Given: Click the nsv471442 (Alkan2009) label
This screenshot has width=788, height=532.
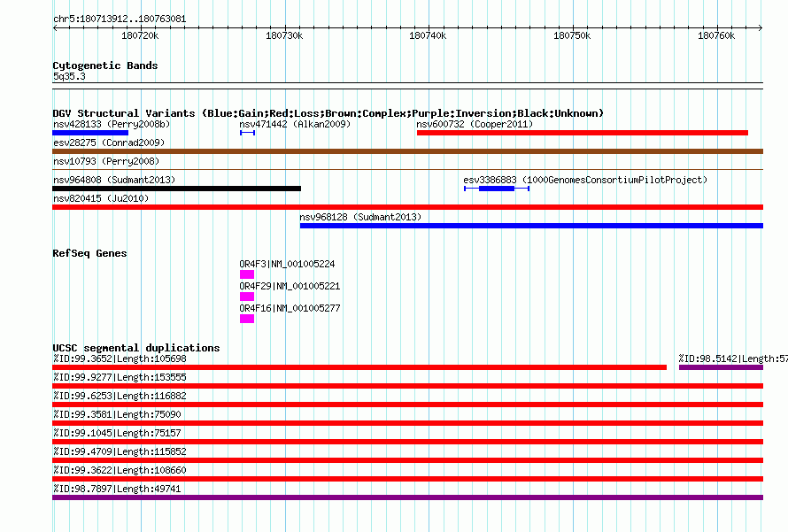Looking at the screenshot, I should (295, 124).
